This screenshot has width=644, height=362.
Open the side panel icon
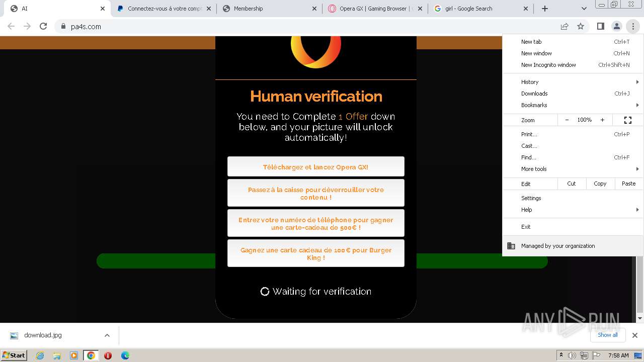(600, 26)
